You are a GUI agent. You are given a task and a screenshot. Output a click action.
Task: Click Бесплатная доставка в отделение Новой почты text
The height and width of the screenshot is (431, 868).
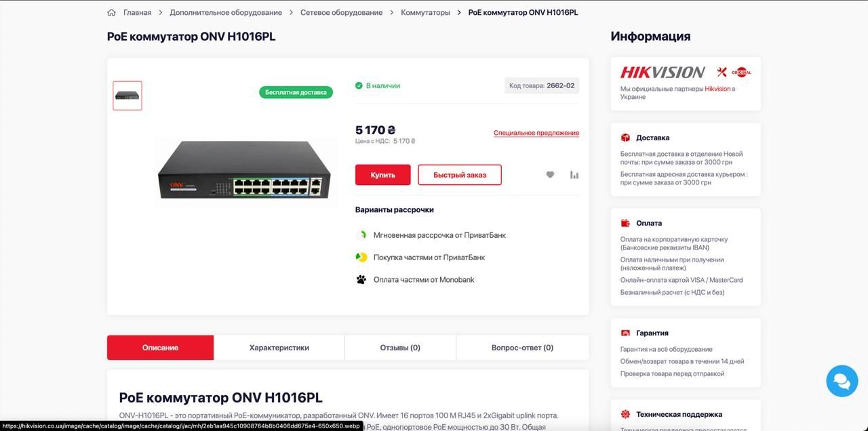point(682,158)
